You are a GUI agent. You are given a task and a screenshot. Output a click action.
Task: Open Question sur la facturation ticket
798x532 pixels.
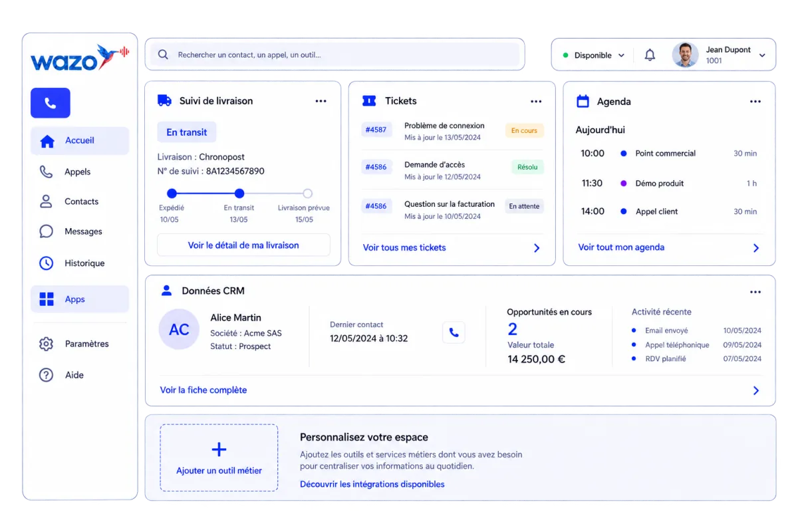click(453, 209)
